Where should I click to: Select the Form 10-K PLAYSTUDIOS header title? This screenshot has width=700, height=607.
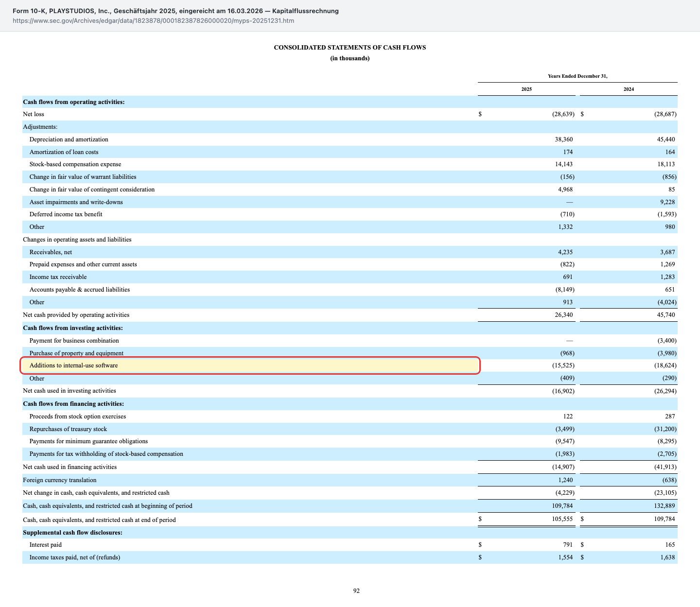[x=175, y=11]
